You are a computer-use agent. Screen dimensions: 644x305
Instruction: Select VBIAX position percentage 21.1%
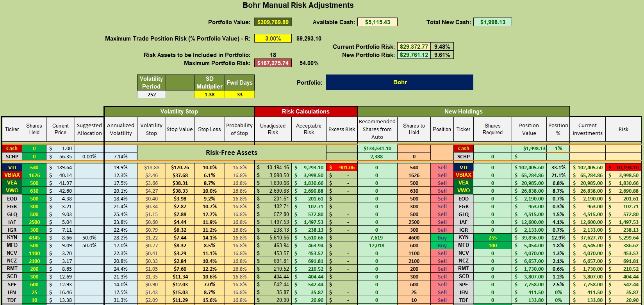558,175
